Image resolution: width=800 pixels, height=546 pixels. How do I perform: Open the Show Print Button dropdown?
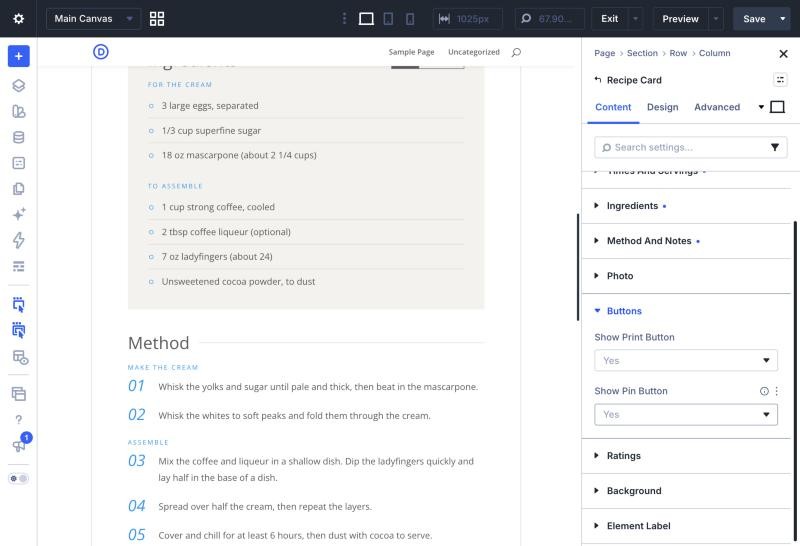[686, 360]
